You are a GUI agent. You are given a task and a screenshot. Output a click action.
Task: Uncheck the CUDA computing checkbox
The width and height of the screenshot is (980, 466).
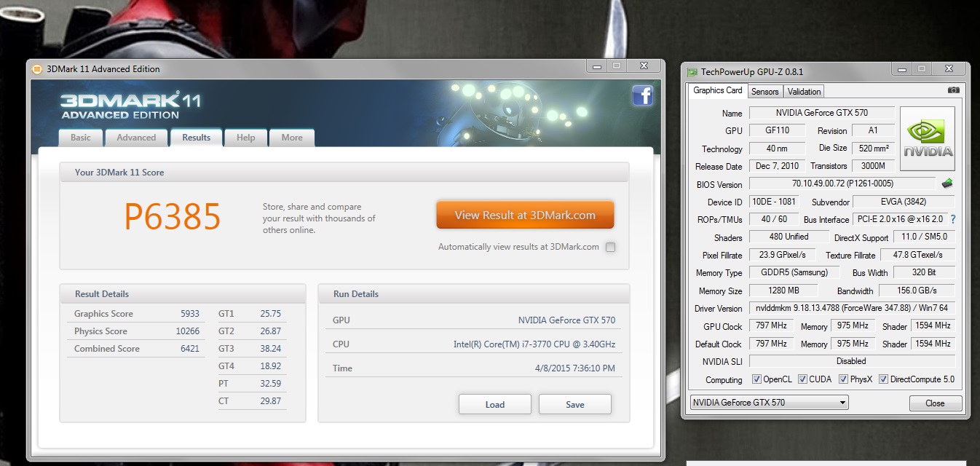(x=802, y=379)
